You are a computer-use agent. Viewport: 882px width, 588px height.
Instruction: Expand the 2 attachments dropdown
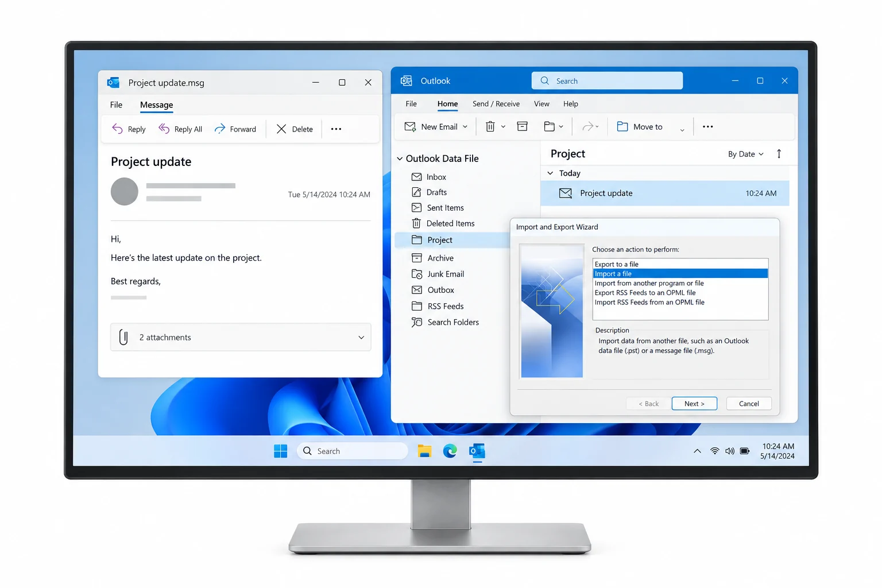[361, 337]
